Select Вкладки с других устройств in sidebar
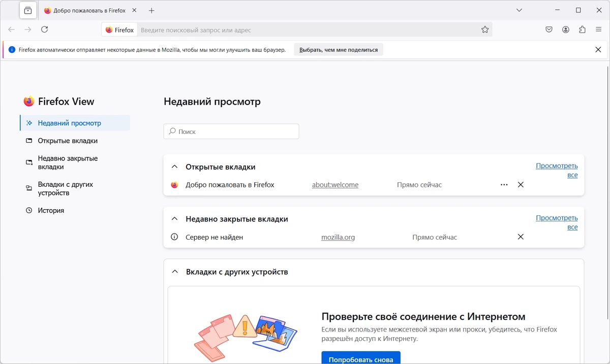The width and height of the screenshot is (610, 364). coord(75,189)
